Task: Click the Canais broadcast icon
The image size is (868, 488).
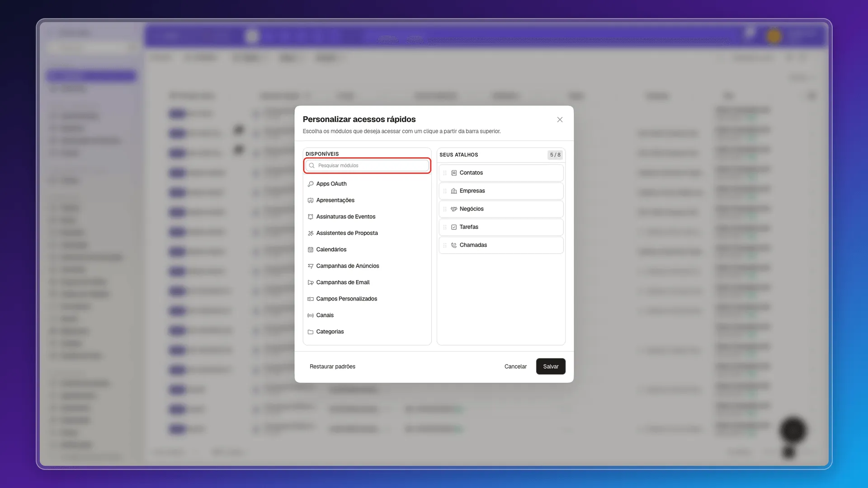Action: coord(311,315)
